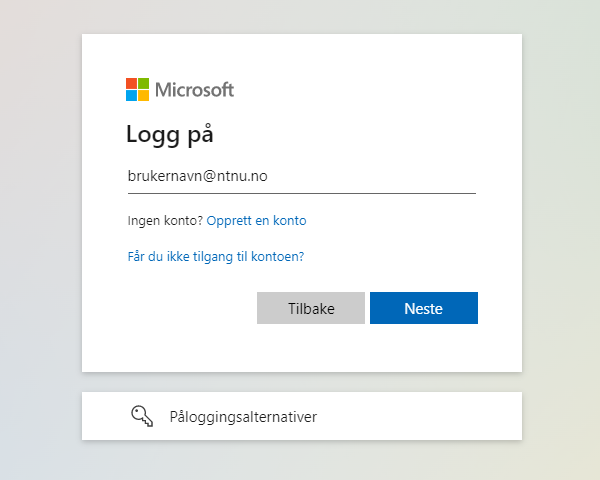The image size is (600, 480).
Task: Click empty white area below Neste button
Action: click(x=424, y=348)
